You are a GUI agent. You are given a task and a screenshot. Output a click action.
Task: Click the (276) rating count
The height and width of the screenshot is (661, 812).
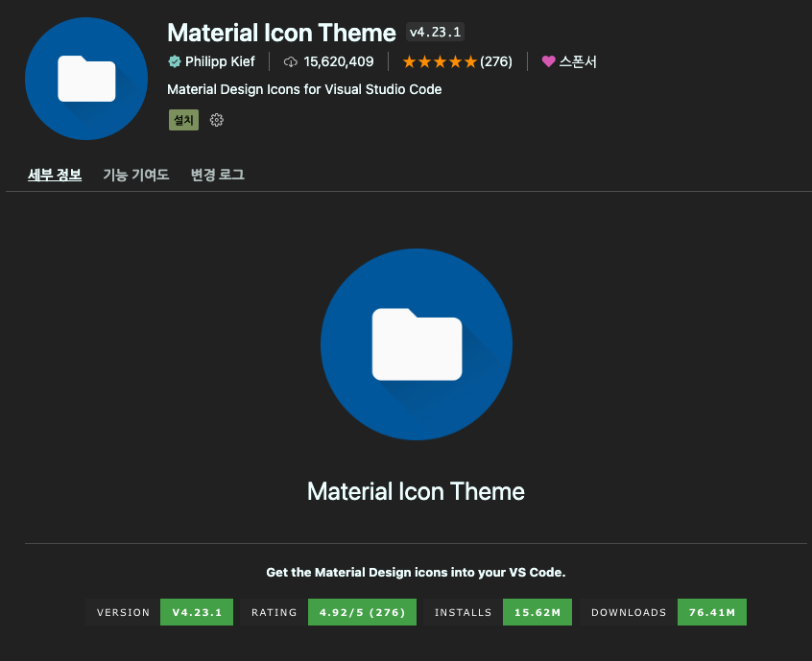496,62
